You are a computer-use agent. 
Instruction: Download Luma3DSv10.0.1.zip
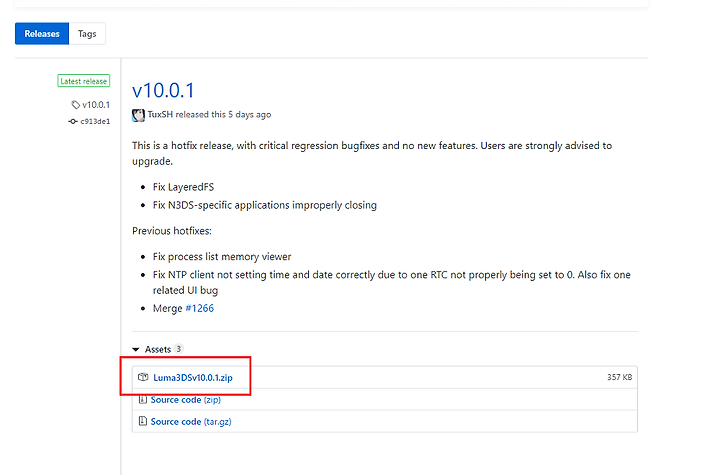(193, 378)
